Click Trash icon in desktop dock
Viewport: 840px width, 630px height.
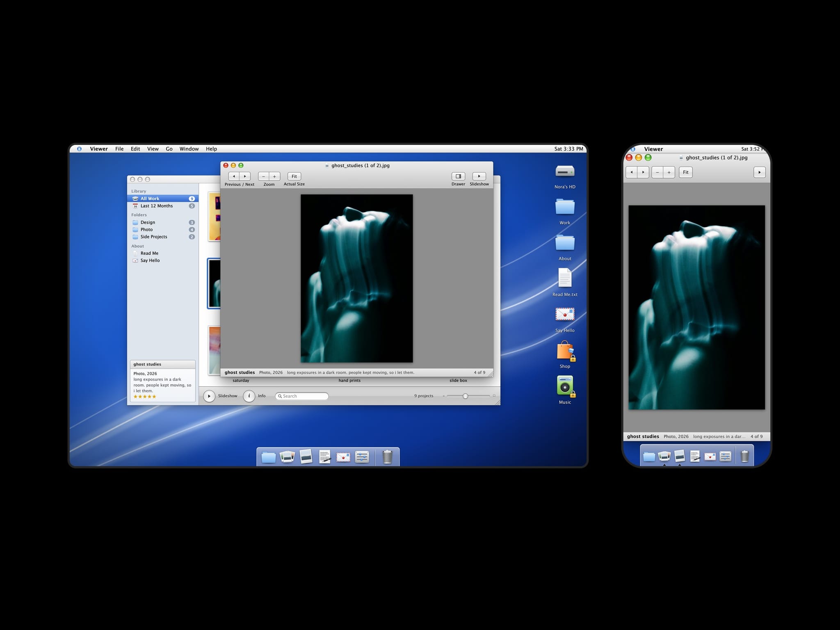(388, 457)
